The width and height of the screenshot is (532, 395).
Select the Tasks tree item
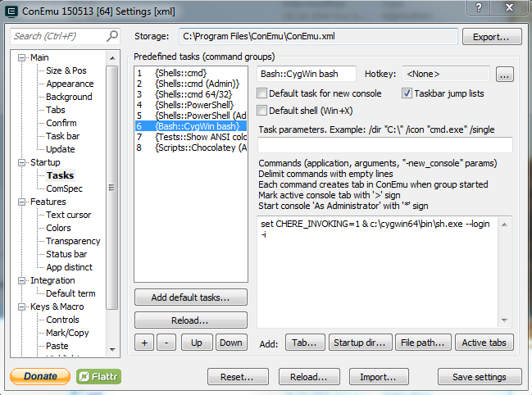61,175
